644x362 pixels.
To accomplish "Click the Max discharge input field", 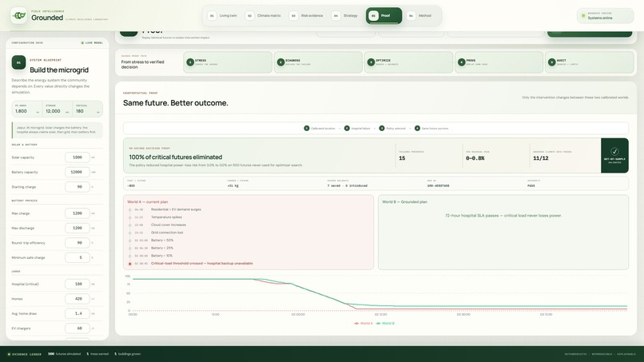I will (x=78, y=228).
